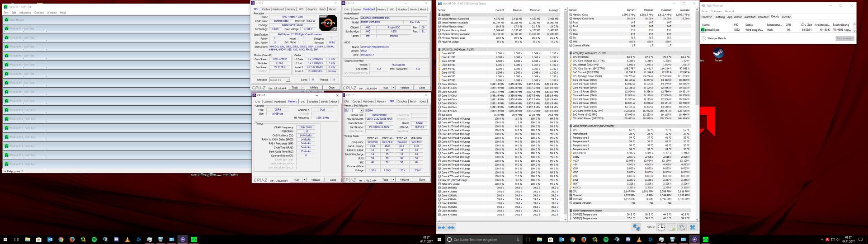868x244 pixels.
Task: Click Validate in CPU-Z CPU window
Action: [x=314, y=87]
